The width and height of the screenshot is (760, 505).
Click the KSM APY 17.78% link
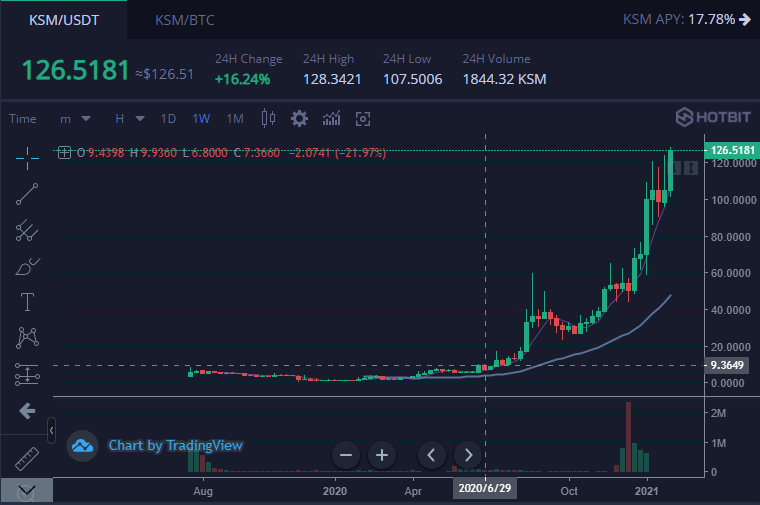[687, 19]
